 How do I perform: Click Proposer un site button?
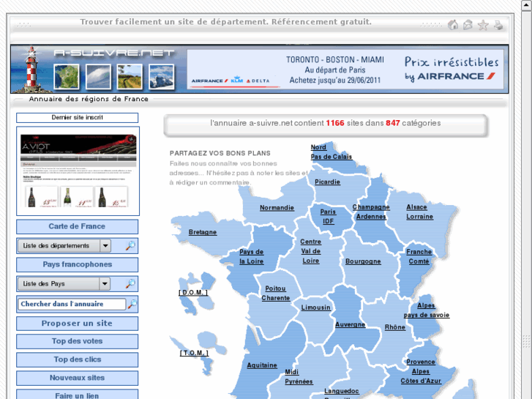(78, 324)
